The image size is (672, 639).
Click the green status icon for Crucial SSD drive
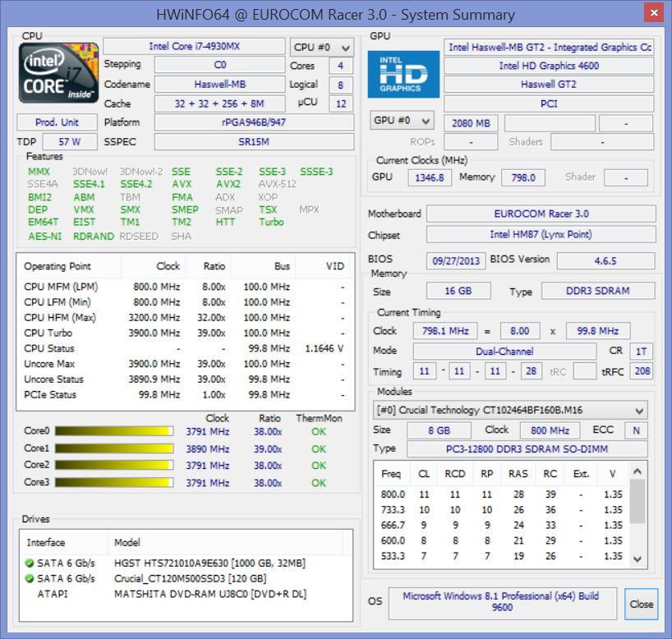(29, 578)
